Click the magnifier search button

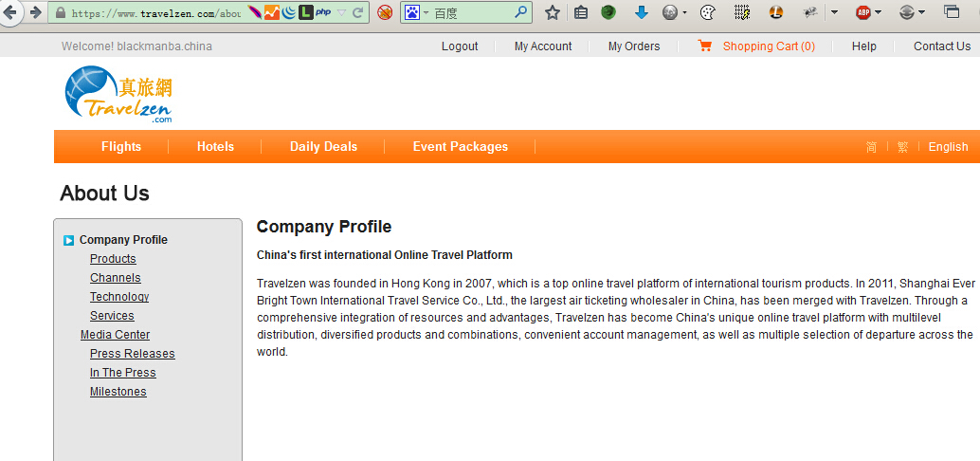tap(520, 12)
